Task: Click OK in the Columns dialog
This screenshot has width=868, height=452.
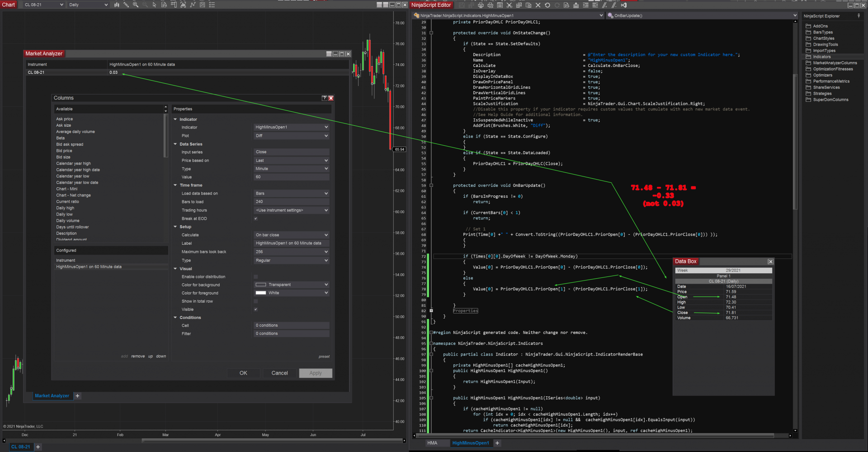Action: coord(243,373)
